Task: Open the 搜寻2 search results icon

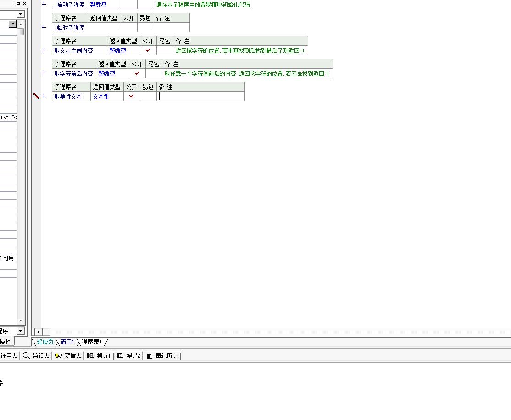Action: click(x=120, y=356)
